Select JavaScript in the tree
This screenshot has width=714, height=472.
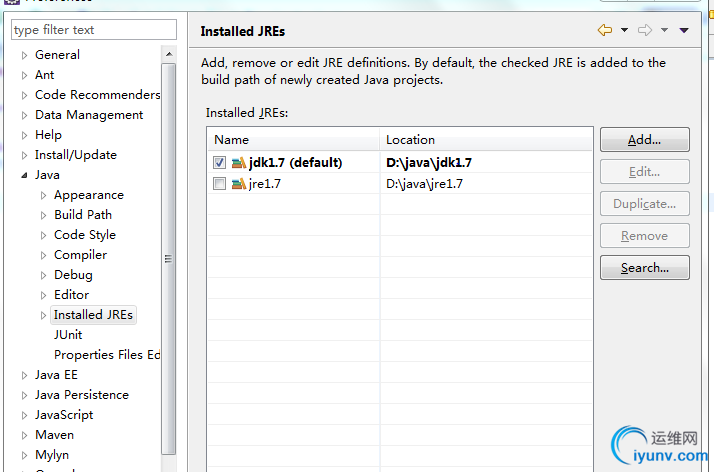[x=64, y=415]
